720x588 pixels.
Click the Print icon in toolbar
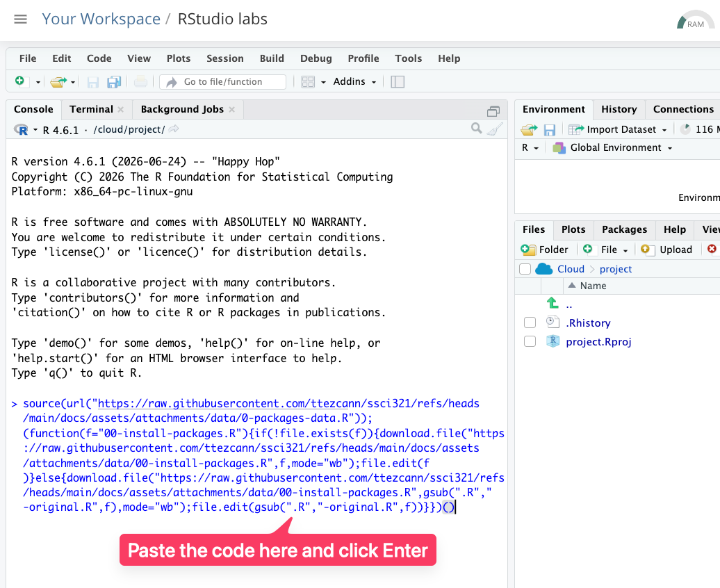click(140, 82)
